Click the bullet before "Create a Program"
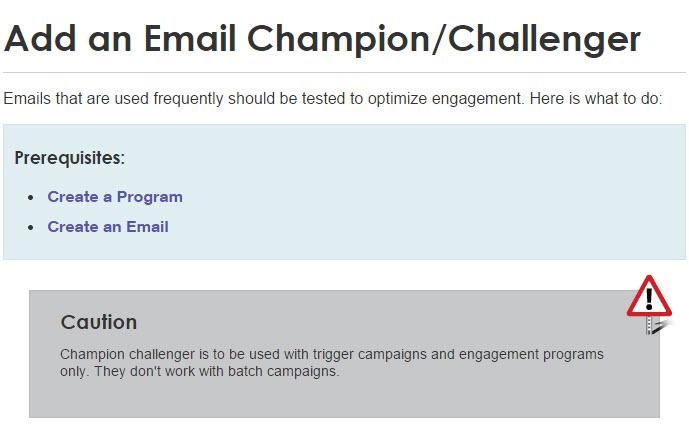Image resolution: width=689 pixels, height=441 pixels. point(30,198)
